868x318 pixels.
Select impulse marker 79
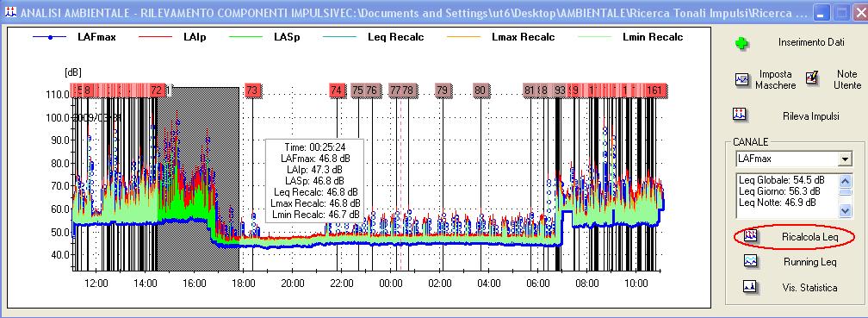442,90
